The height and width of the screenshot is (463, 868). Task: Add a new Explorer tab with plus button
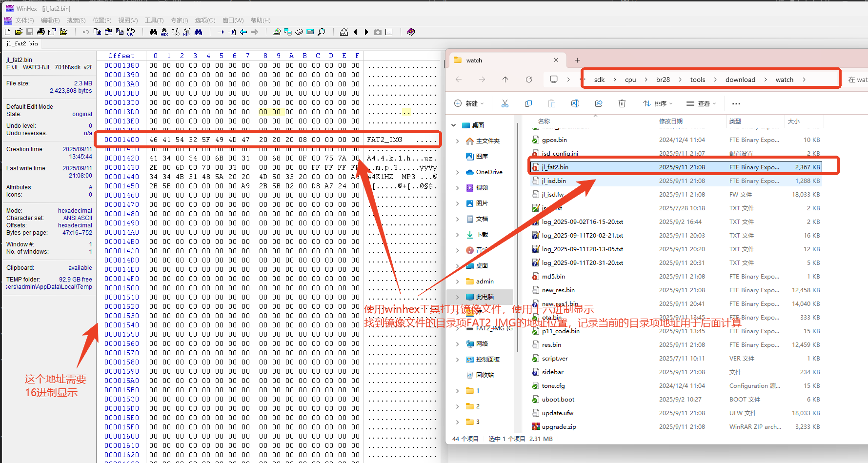click(x=577, y=60)
